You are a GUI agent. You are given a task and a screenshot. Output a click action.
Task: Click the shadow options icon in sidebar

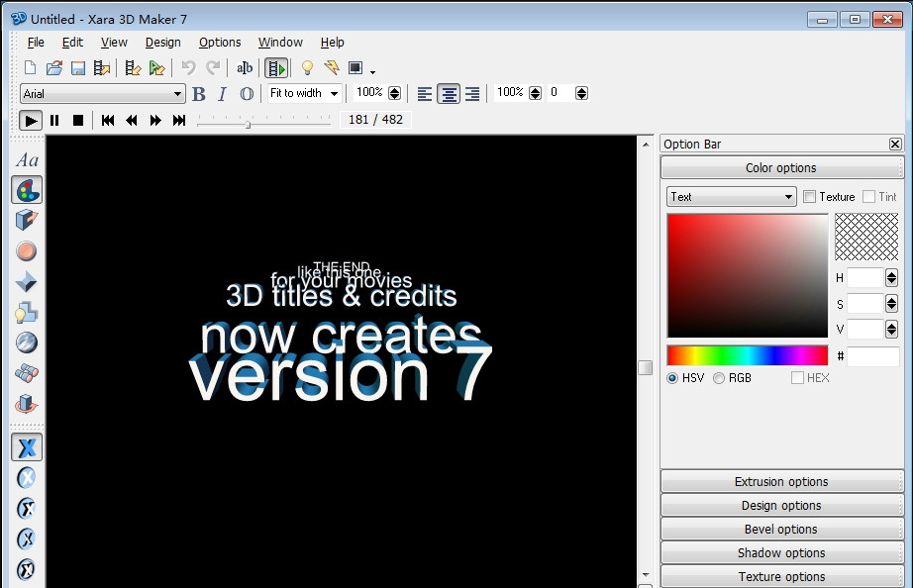27,314
